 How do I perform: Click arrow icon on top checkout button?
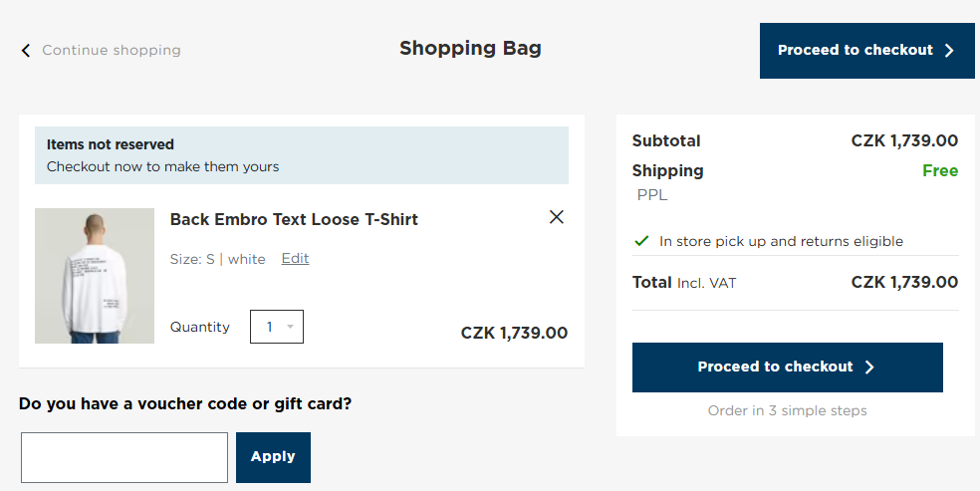949,51
